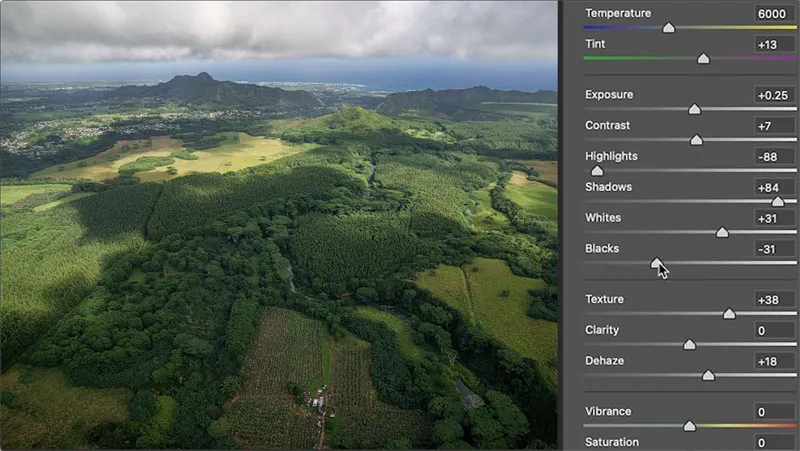Image resolution: width=800 pixels, height=451 pixels.
Task: Click the Tint slider handle
Action: (703, 59)
